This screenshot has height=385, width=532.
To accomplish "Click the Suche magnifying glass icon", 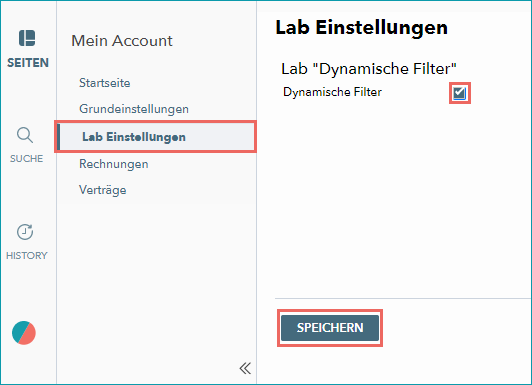I will tap(25, 135).
